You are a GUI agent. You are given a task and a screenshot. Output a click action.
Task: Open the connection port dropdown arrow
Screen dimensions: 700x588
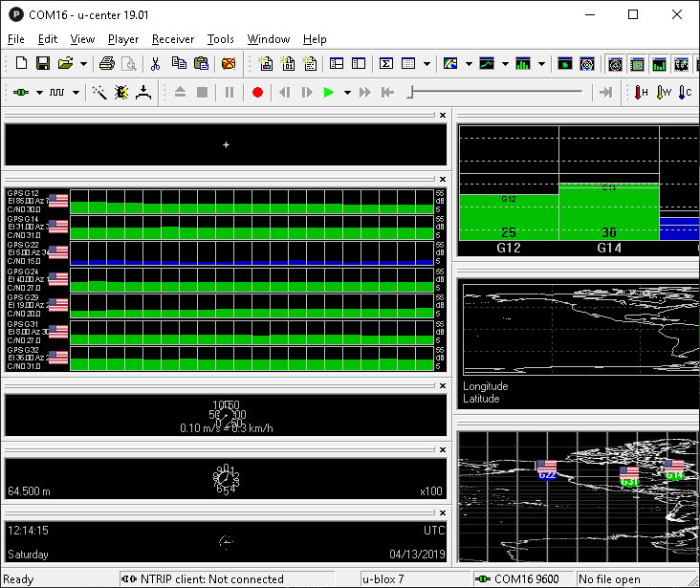39,93
